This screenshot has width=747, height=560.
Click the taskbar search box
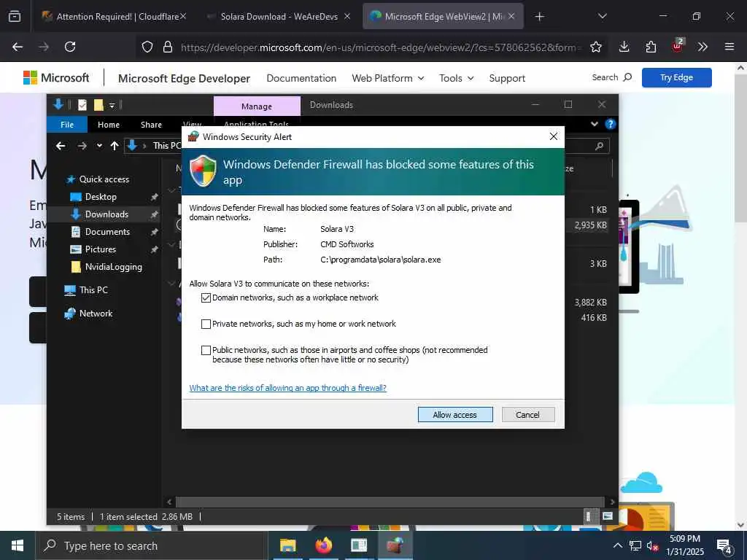[x=151, y=545]
